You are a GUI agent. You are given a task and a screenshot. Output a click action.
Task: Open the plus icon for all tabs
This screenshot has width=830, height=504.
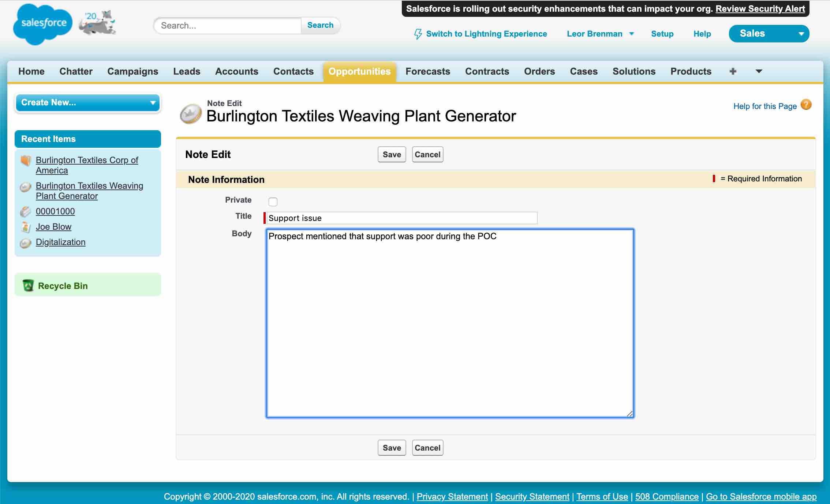coord(733,71)
